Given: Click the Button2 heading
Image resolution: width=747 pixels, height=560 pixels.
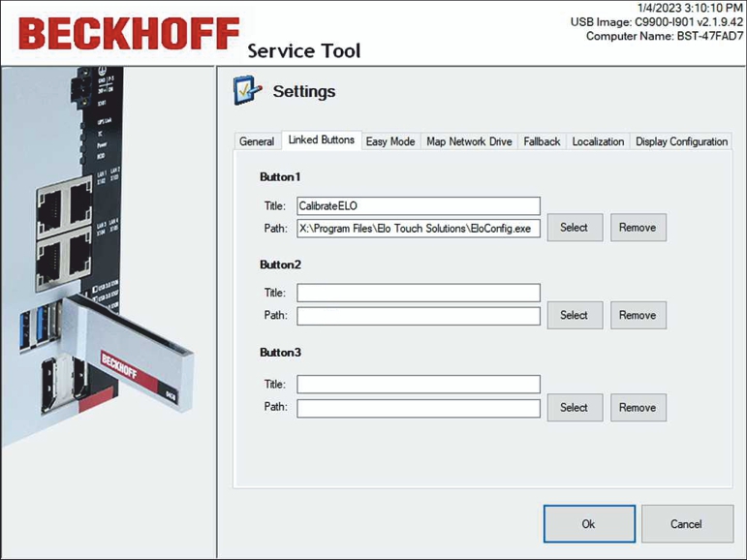Looking at the screenshot, I should tap(280, 264).
